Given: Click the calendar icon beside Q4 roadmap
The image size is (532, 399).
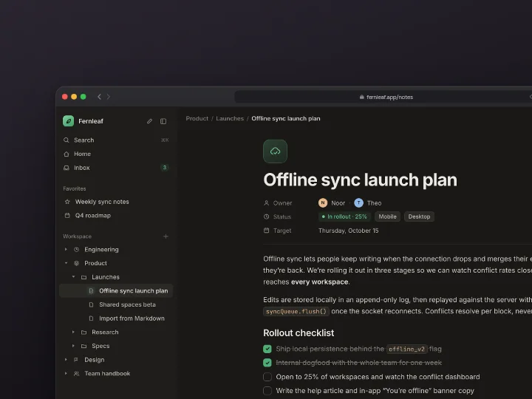Looking at the screenshot, I should [x=67, y=216].
